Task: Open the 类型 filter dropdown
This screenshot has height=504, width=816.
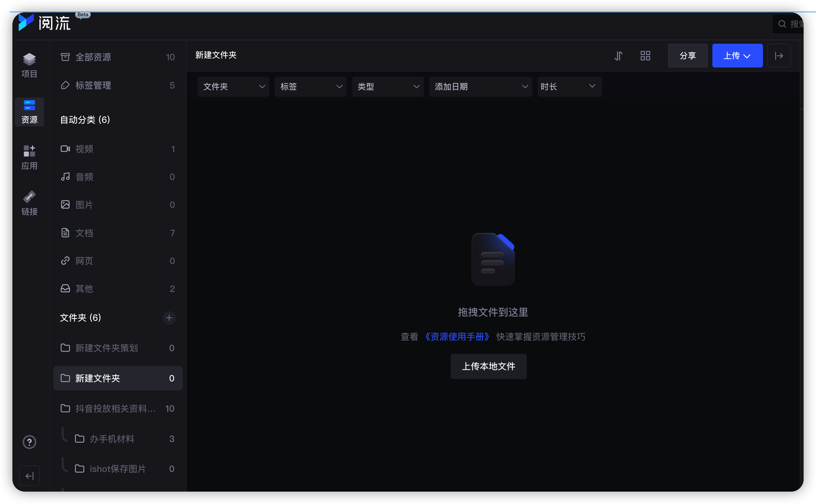Action: (x=388, y=87)
